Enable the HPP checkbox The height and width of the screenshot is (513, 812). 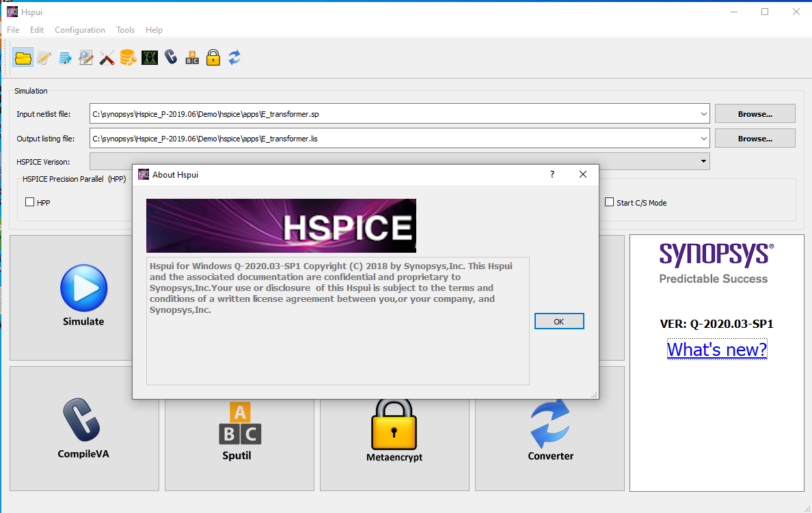tap(30, 202)
